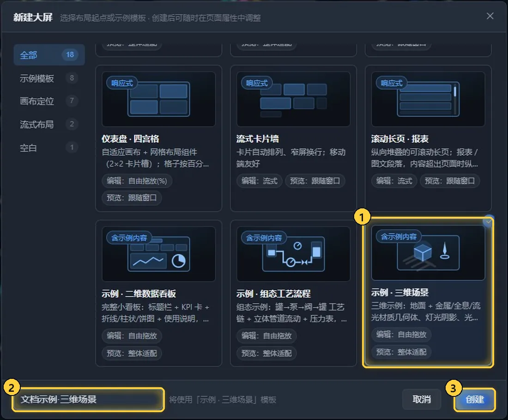
Task: Click 编辑：自由拖放 tag on 二维数据看板
Action: point(132,335)
